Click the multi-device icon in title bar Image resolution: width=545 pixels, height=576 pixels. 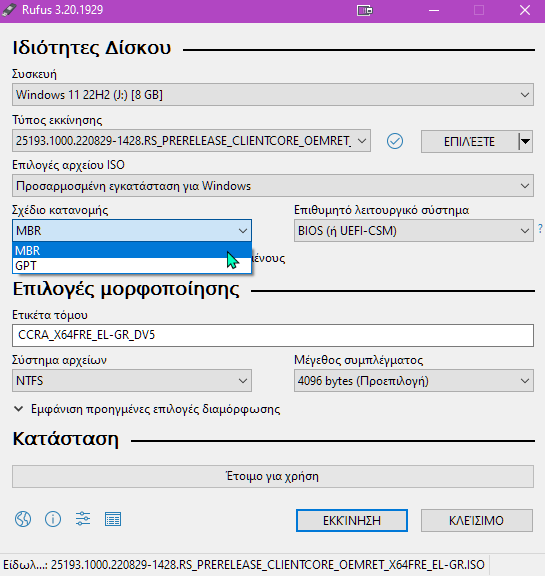[365, 10]
